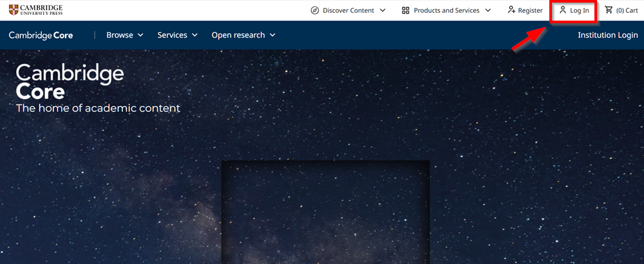Screen dimensions: 644x264
Task: Open the (0) Cart link
Action: click(621, 11)
